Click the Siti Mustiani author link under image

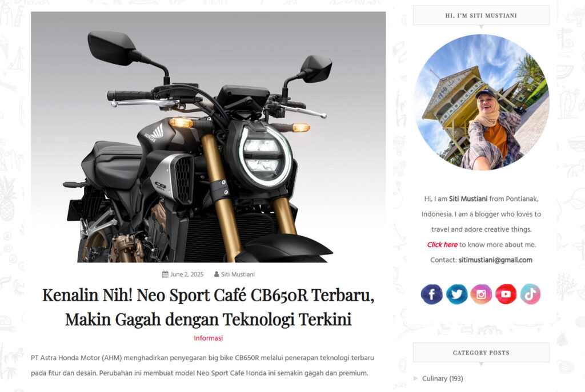click(238, 274)
